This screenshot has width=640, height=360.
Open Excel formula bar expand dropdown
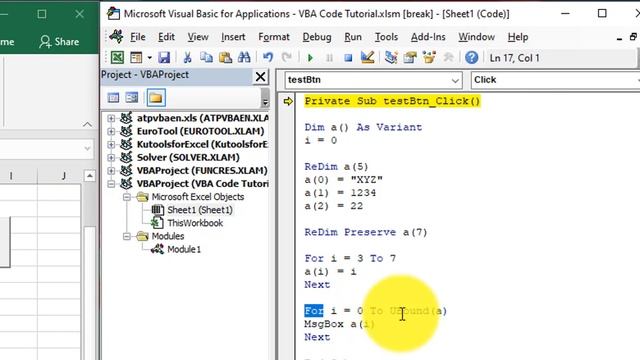point(87,149)
